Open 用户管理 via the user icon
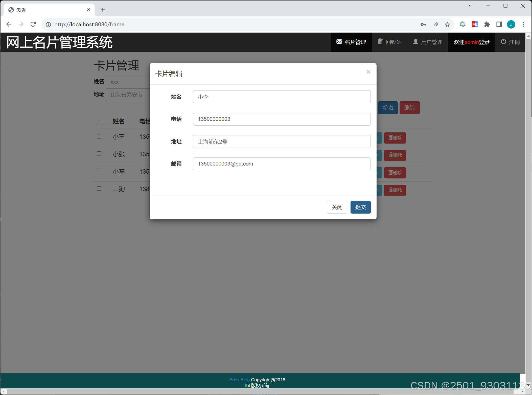The image size is (532, 395). tap(415, 42)
